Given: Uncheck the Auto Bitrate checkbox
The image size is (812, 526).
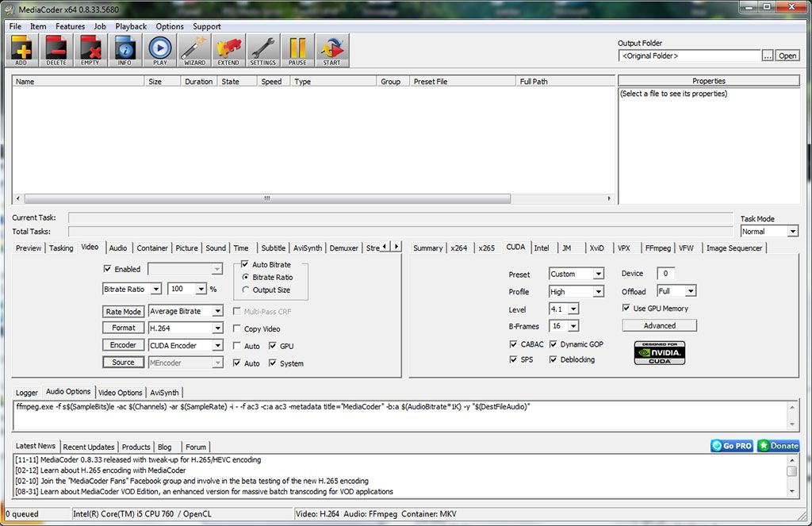Looking at the screenshot, I should click(x=244, y=263).
